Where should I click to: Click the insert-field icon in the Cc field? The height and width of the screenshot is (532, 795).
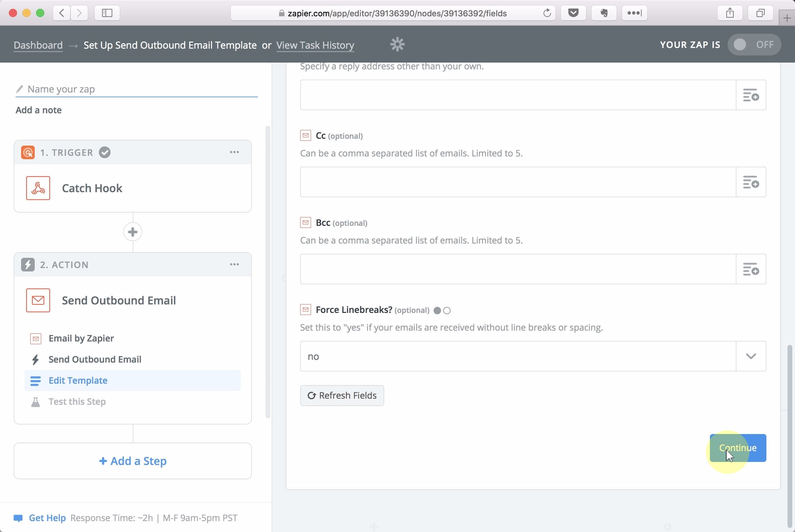[x=751, y=182]
